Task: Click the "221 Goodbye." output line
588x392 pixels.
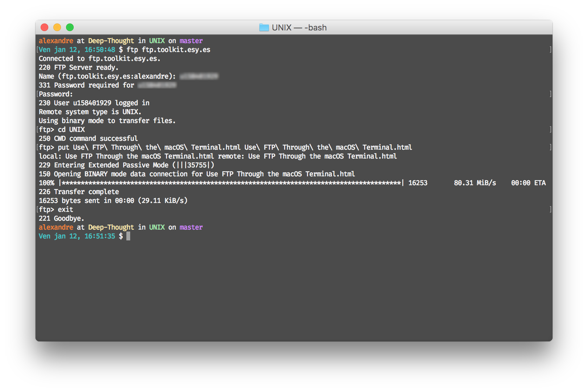Action: [x=61, y=219]
